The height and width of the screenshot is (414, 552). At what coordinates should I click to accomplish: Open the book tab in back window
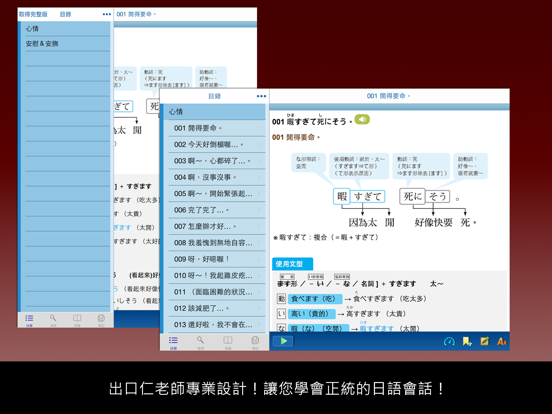pyautogui.click(x=77, y=320)
